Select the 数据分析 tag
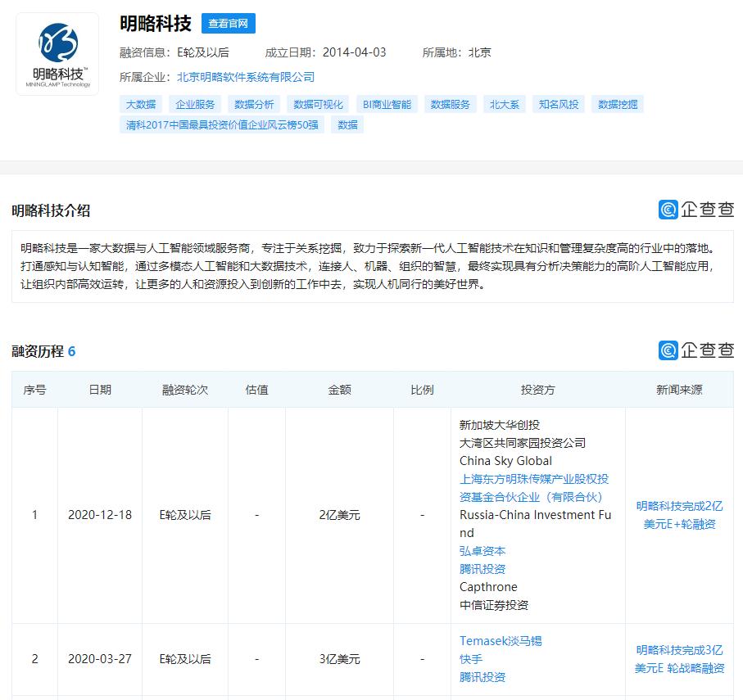This screenshot has height=700, width=743. pos(254,104)
